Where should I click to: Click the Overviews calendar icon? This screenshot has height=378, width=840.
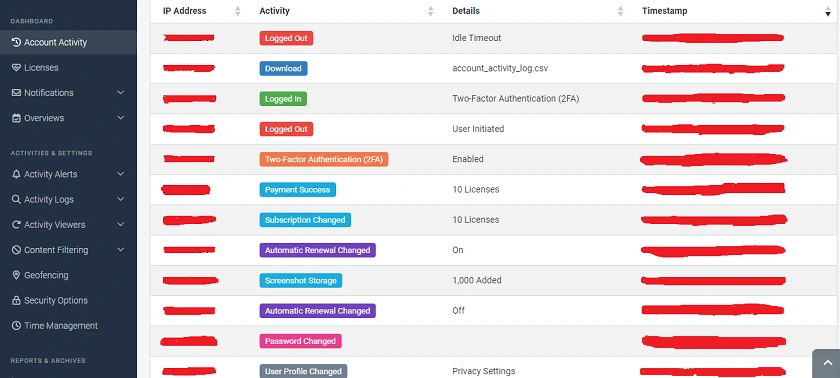[16, 118]
